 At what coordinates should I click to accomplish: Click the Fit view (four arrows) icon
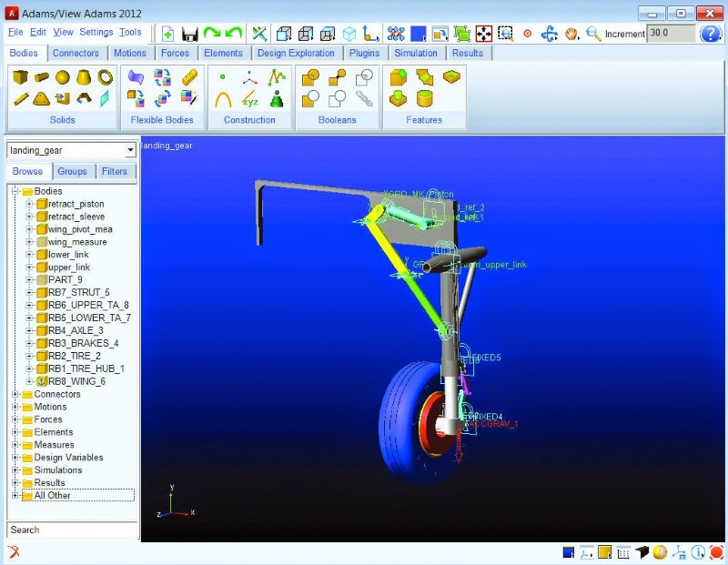(x=483, y=34)
